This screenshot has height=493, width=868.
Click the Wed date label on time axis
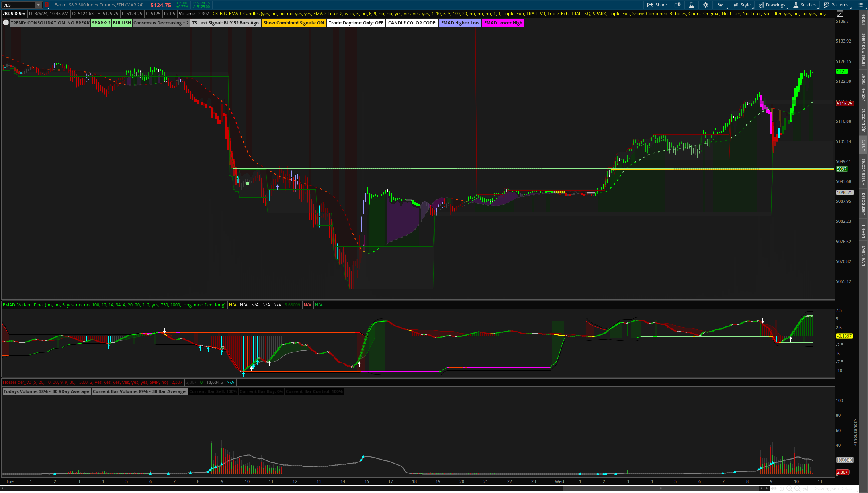click(x=559, y=481)
